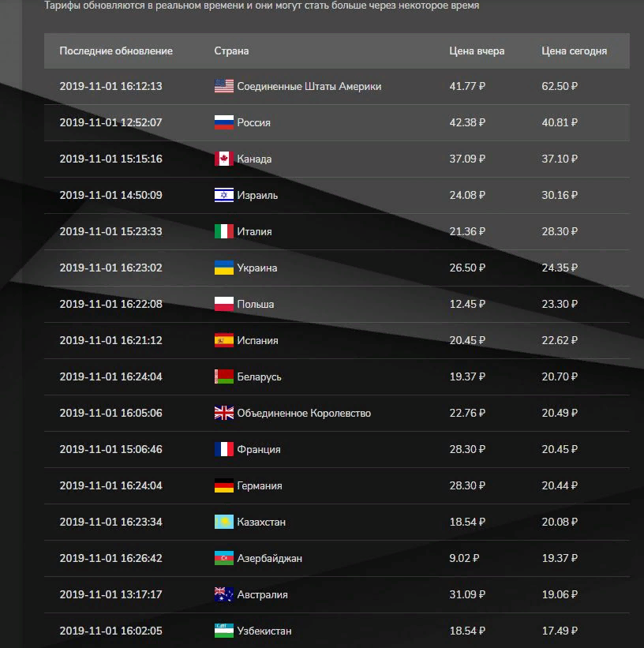Sort by the Страна column header
The height and width of the screenshot is (648, 644).
point(231,51)
